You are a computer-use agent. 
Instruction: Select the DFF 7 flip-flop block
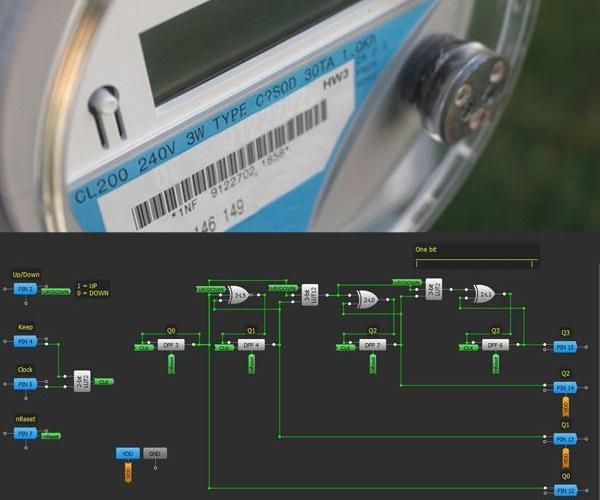click(x=372, y=345)
